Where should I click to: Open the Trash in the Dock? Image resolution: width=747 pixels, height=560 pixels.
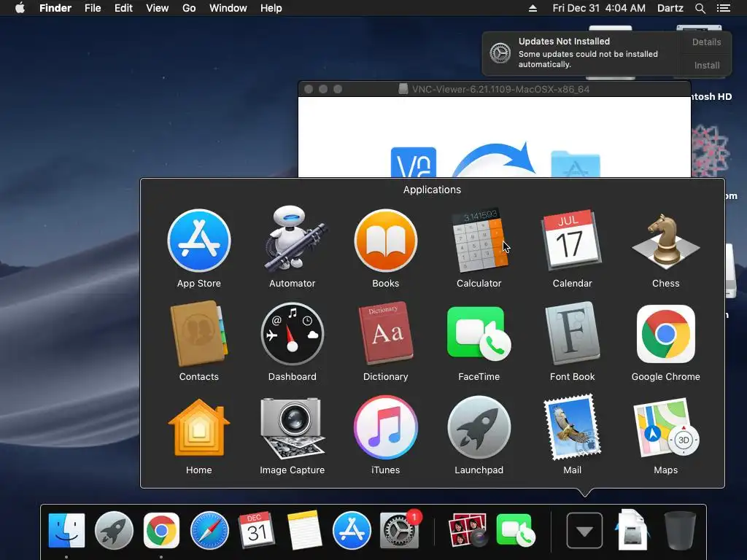(680, 530)
